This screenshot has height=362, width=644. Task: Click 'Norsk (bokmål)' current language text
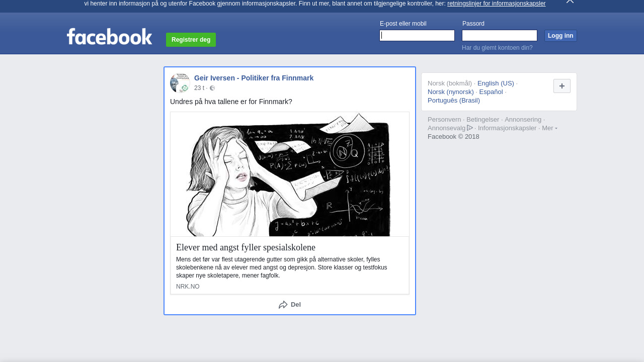pyautogui.click(x=450, y=83)
